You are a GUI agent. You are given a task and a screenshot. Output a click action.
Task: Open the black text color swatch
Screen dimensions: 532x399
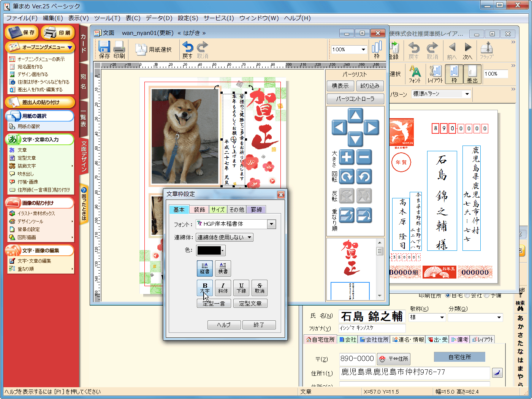(x=211, y=250)
